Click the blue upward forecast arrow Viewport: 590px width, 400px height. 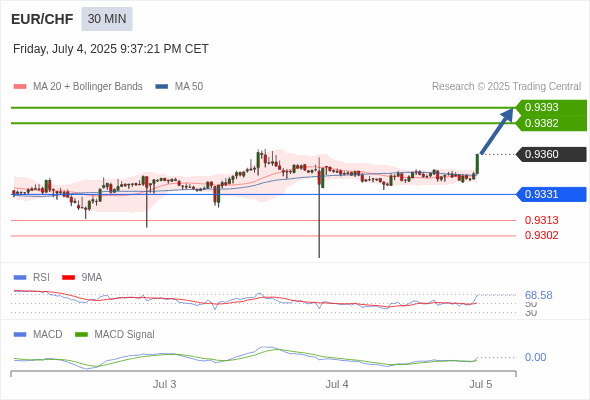[x=497, y=131]
